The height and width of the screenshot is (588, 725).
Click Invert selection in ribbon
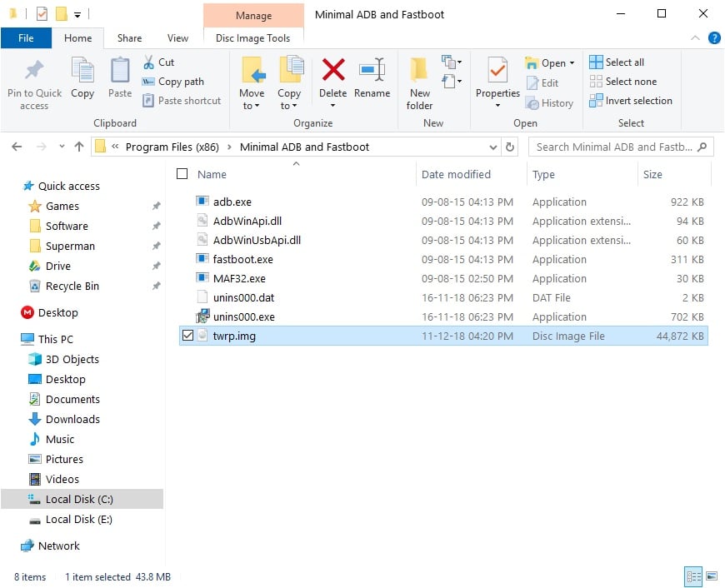pyautogui.click(x=631, y=100)
